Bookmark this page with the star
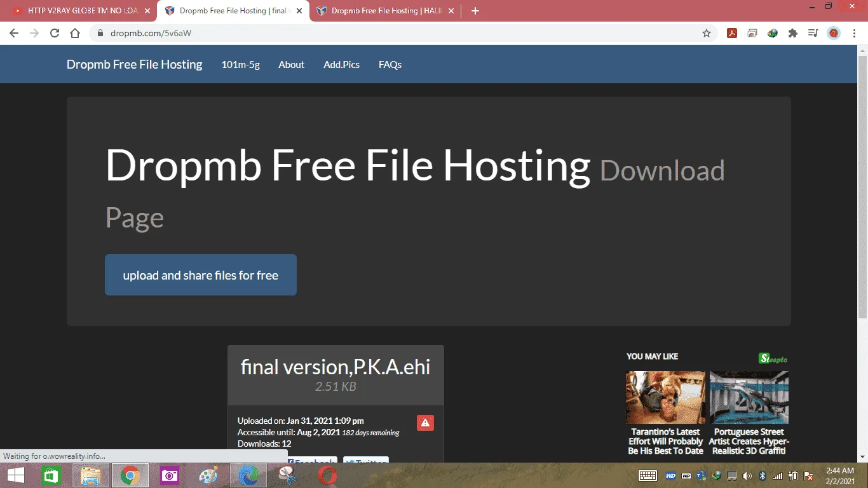The height and width of the screenshot is (488, 868). 707,33
